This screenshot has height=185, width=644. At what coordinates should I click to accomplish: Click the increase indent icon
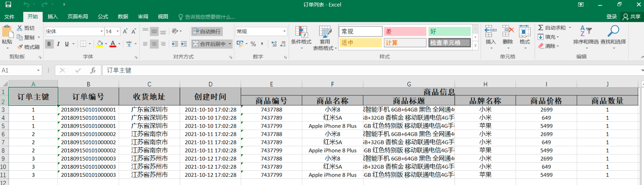184,44
